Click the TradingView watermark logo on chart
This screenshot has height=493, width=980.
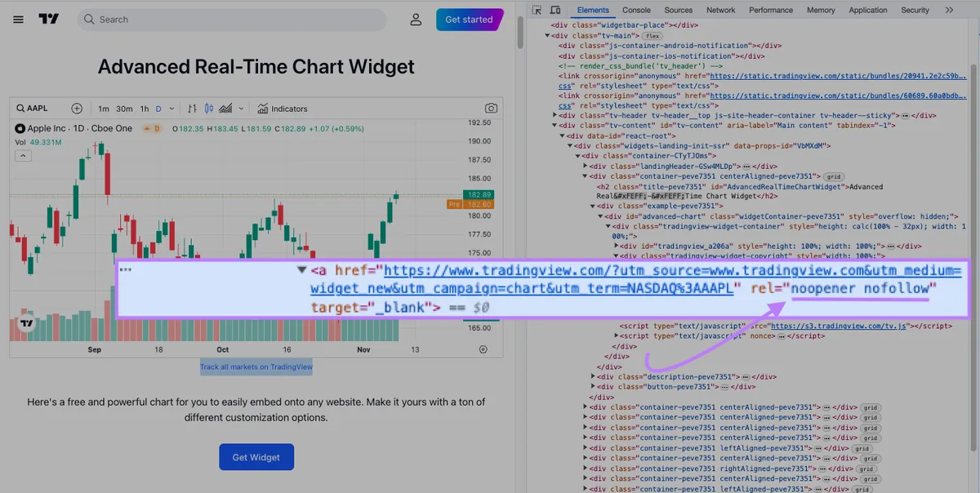tap(27, 323)
